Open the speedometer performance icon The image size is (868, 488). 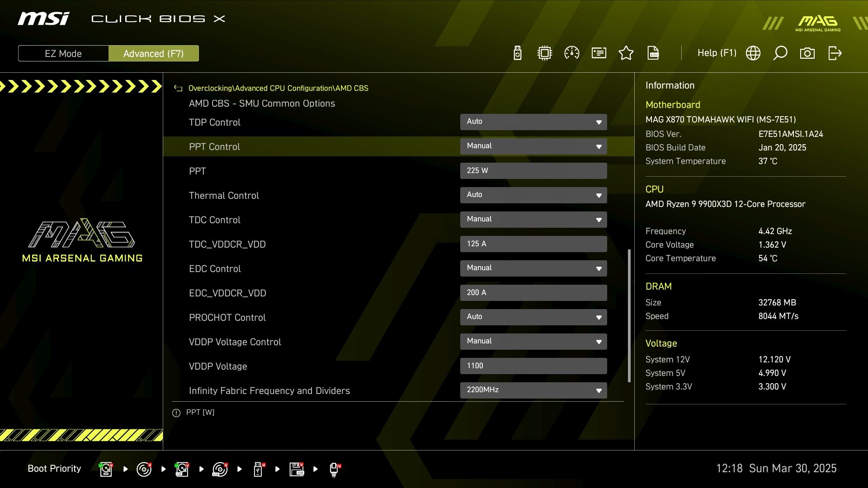[x=572, y=53]
